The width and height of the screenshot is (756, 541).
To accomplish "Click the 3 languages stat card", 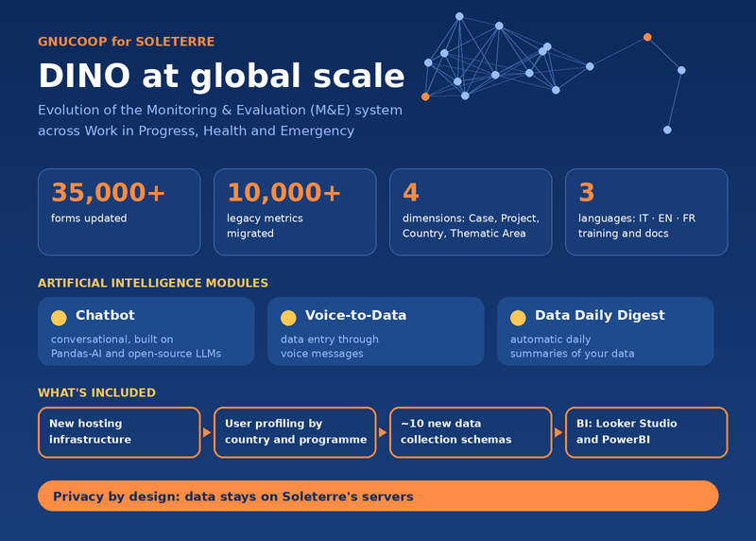I will (646, 212).
